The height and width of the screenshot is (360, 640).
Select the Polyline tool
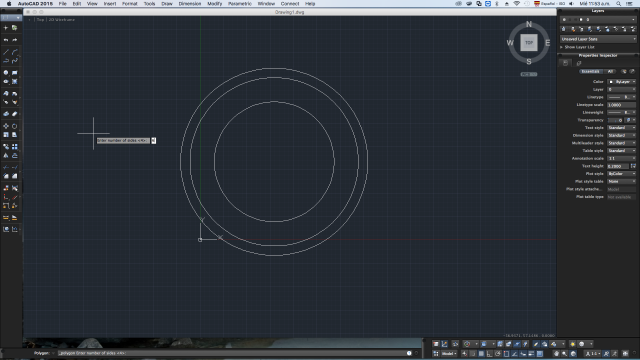6,61
